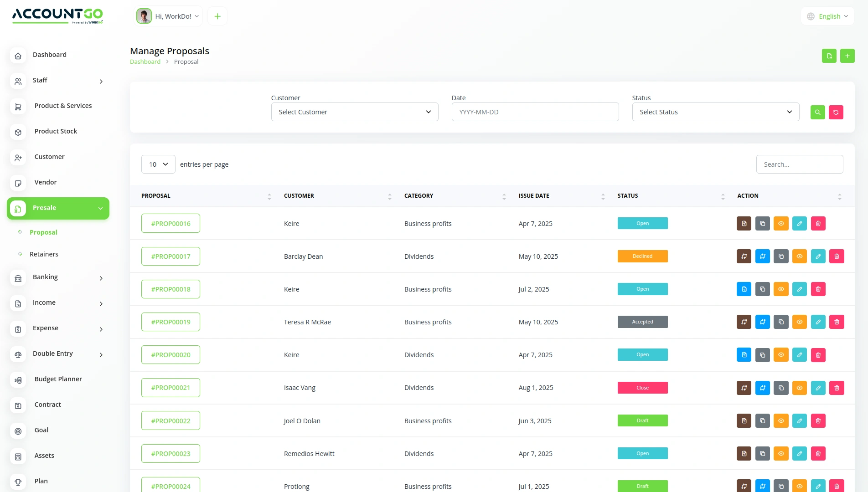View proposal #PROP00016 using eye icon
The height and width of the screenshot is (492, 868).
click(781, 224)
